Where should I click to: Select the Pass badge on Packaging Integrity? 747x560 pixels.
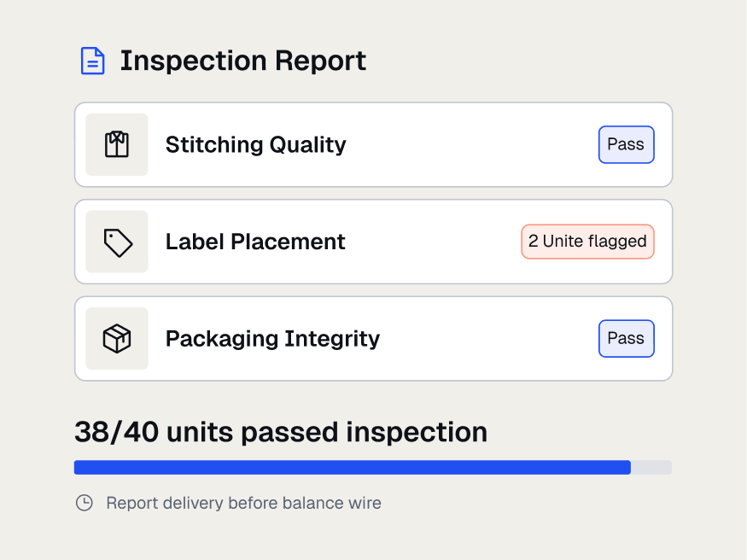point(626,339)
